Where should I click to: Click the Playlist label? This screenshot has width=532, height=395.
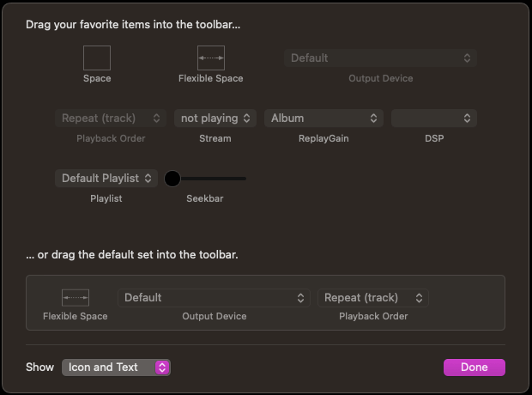click(106, 198)
